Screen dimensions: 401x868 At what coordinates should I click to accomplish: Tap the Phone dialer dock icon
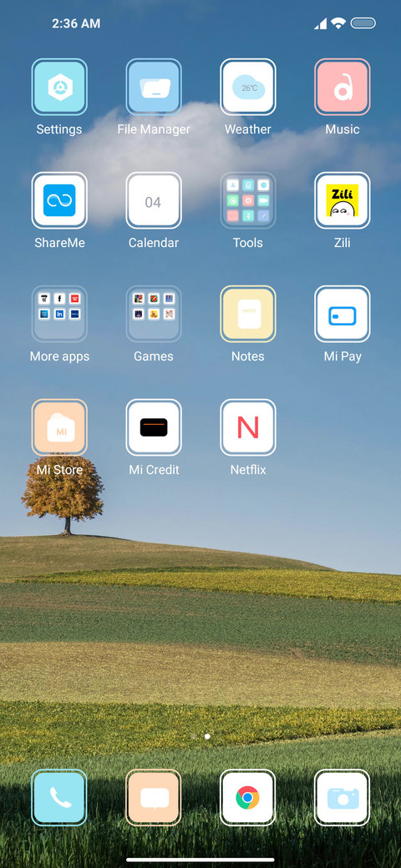(59, 798)
